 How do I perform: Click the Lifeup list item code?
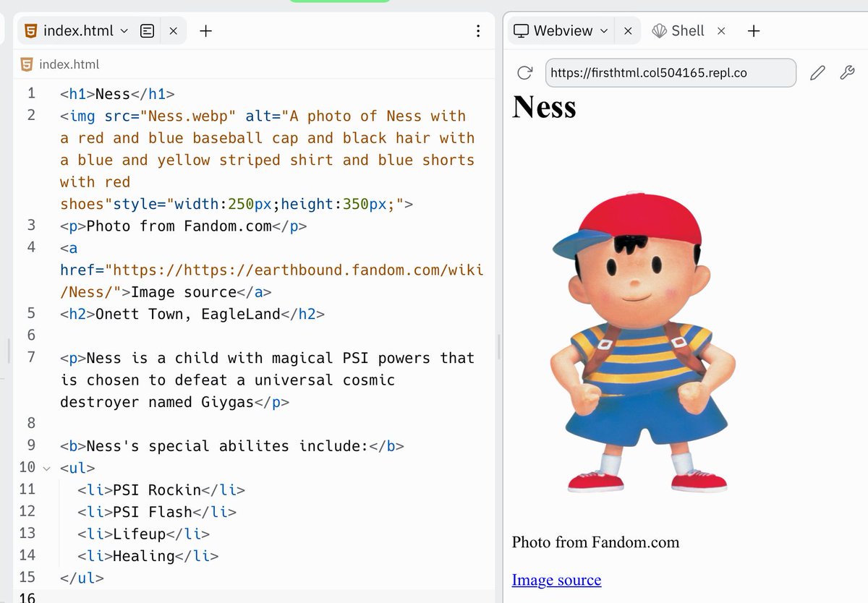click(144, 534)
